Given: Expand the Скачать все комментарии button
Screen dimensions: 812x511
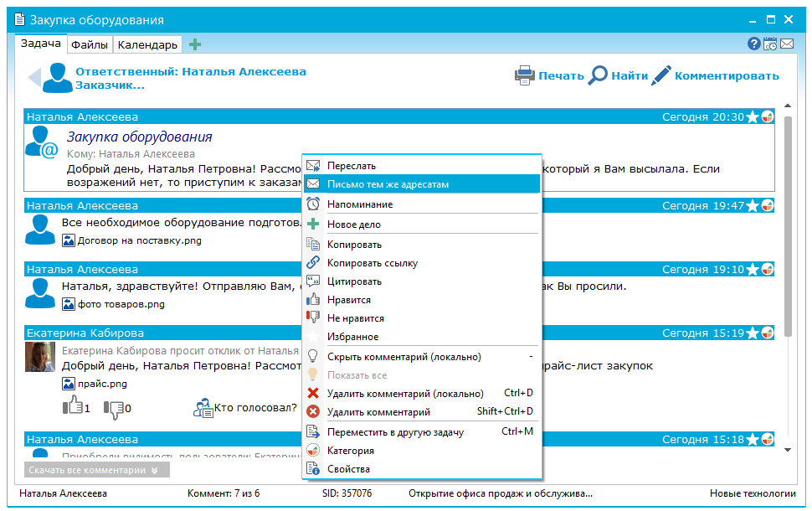Looking at the screenshot, I should (x=97, y=470).
